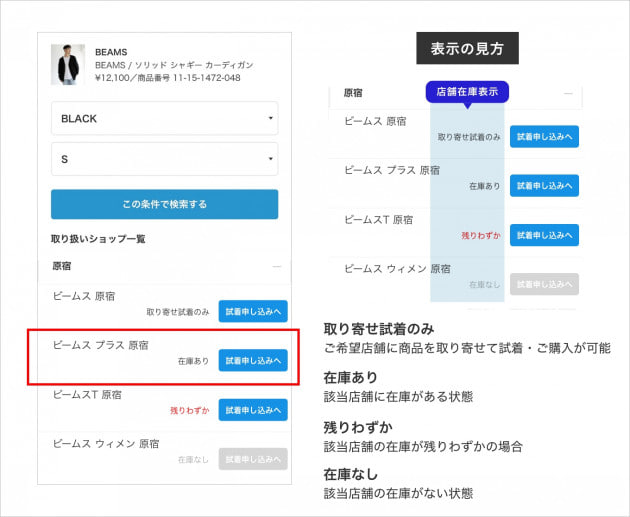Select the ビームス 原宿 shop name in the shop list
The image size is (630, 517).
click(87, 296)
